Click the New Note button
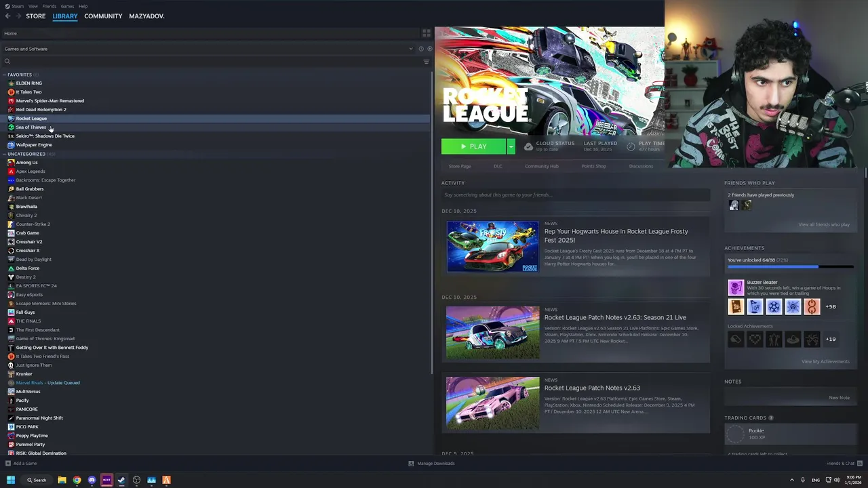868x488 pixels. [x=839, y=398]
